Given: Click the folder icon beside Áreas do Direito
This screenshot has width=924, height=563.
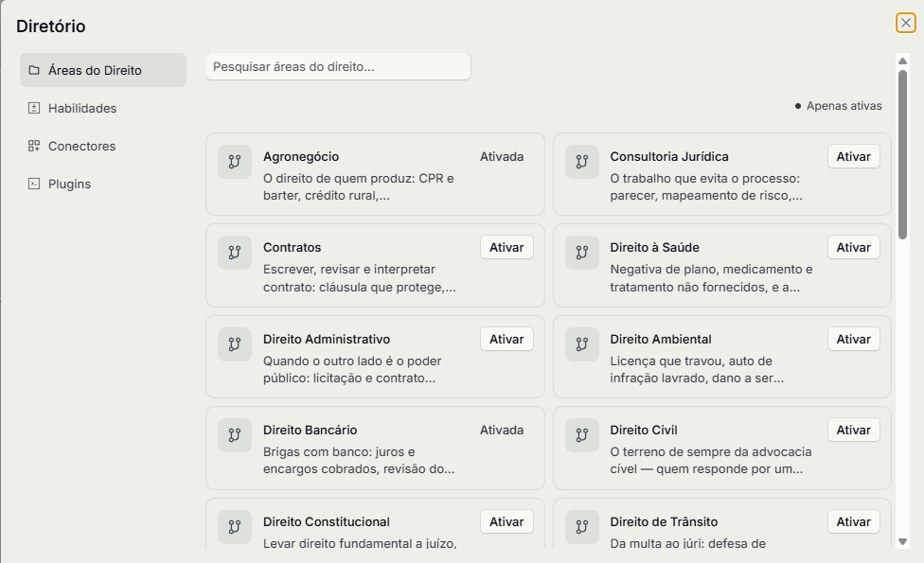Looking at the screenshot, I should pyautogui.click(x=34, y=70).
